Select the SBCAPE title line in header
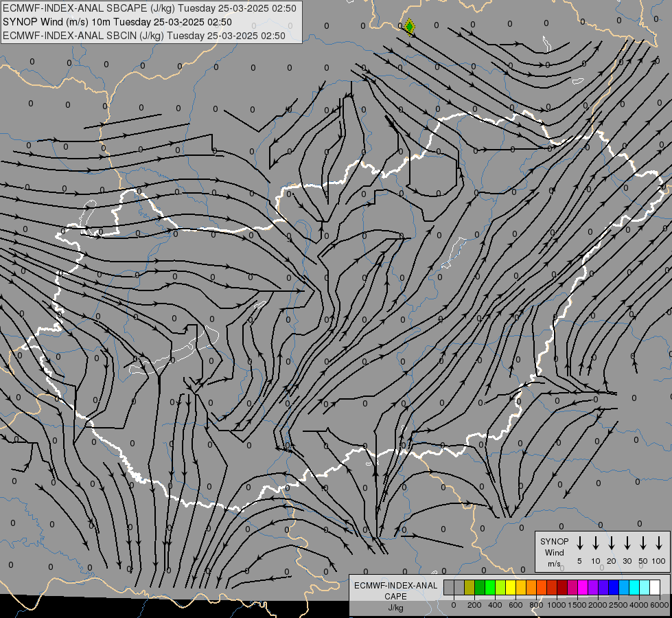This screenshot has height=618, width=672. click(149, 8)
